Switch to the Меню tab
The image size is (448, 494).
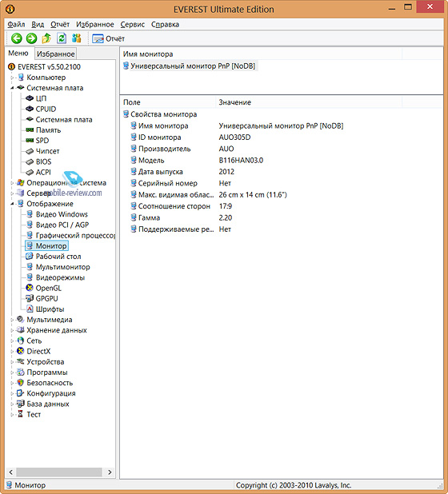(x=18, y=54)
